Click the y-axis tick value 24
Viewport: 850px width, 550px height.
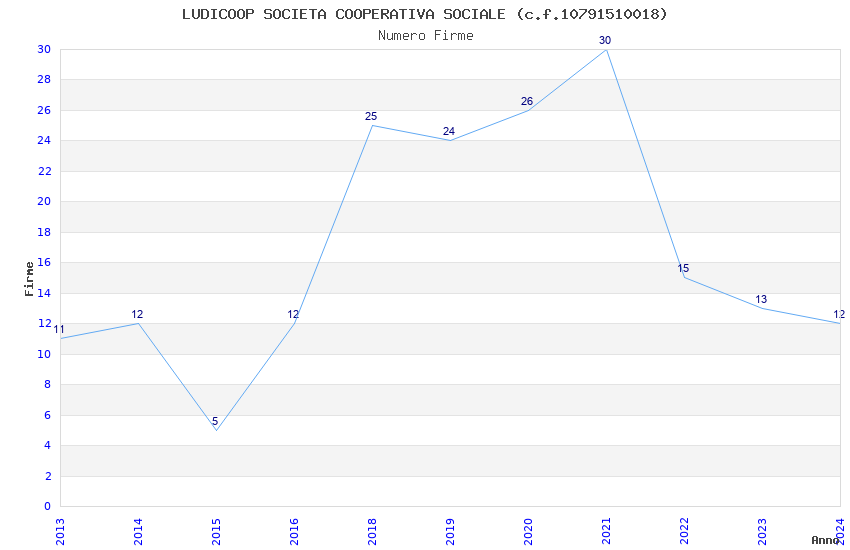tap(44, 140)
